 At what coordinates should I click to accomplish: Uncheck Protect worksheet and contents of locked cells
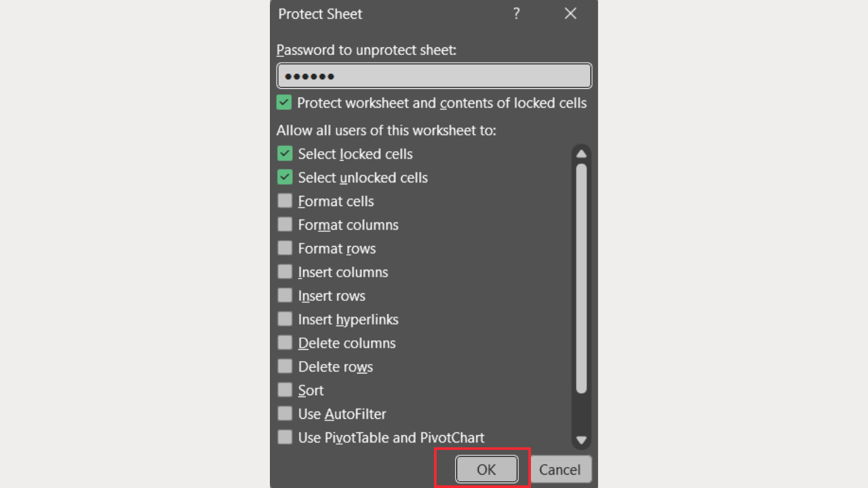pyautogui.click(x=284, y=103)
